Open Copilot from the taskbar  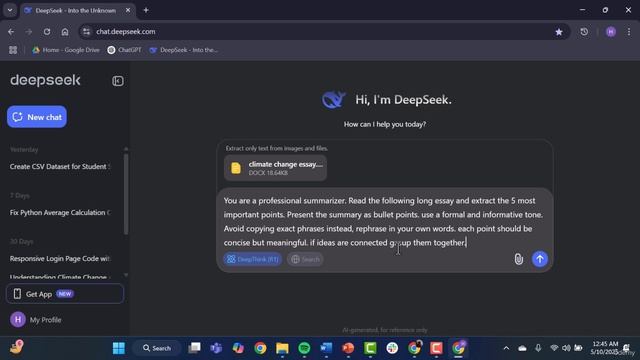[x=238, y=348]
